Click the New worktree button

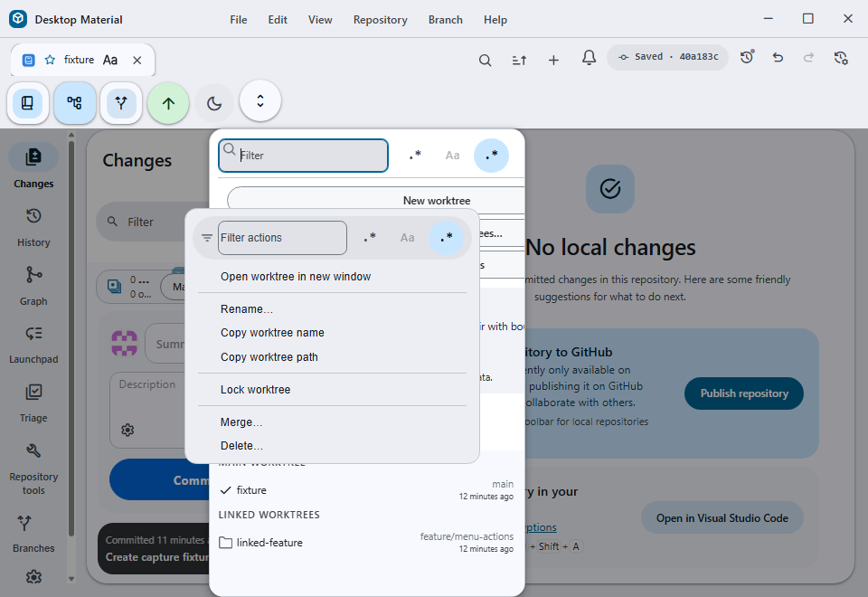[376, 201]
